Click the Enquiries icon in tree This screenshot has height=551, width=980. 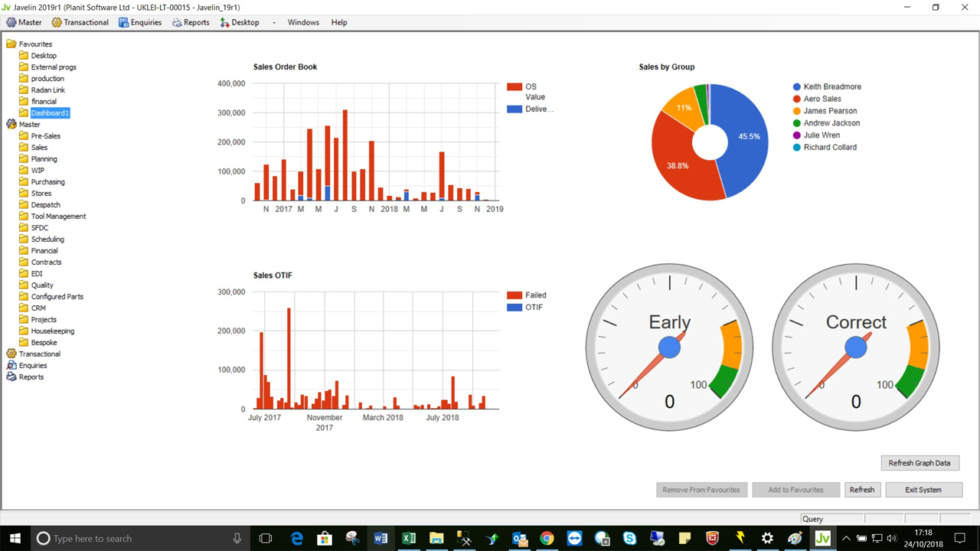tap(11, 365)
